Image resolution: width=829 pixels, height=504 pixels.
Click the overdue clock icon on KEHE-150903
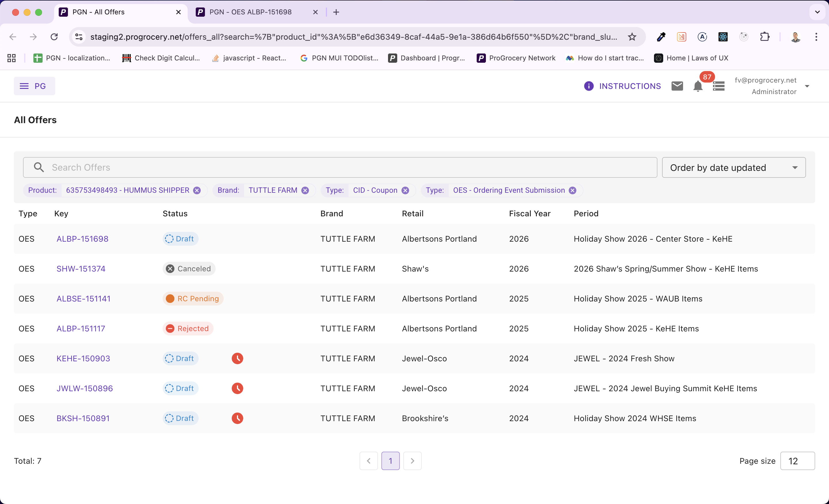pos(237,358)
